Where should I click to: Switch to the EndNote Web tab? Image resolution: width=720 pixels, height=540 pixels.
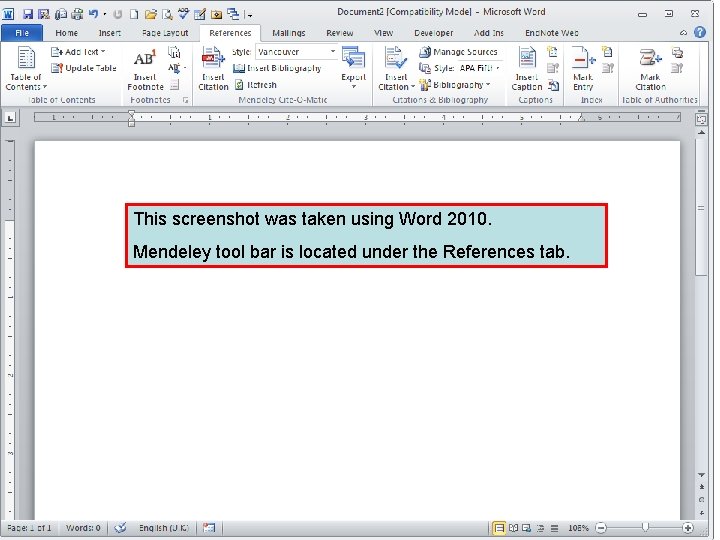pyautogui.click(x=552, y=33)
